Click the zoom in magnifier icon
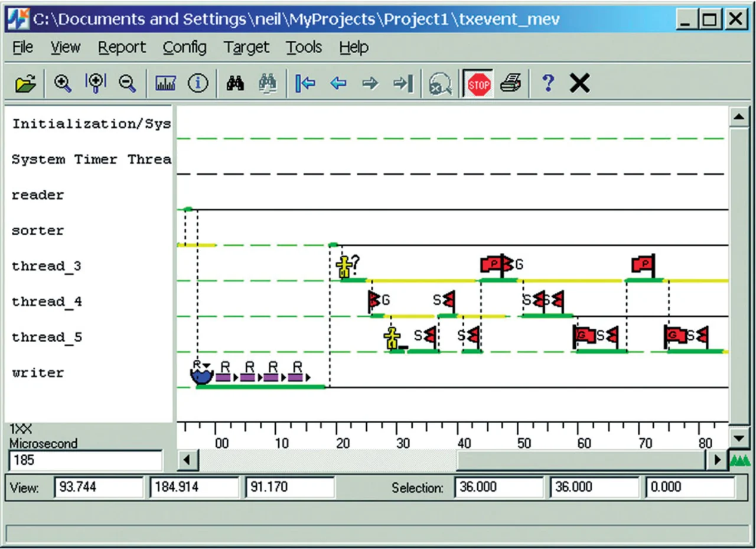Screen dimensions: 756x549 pos(63,84)
